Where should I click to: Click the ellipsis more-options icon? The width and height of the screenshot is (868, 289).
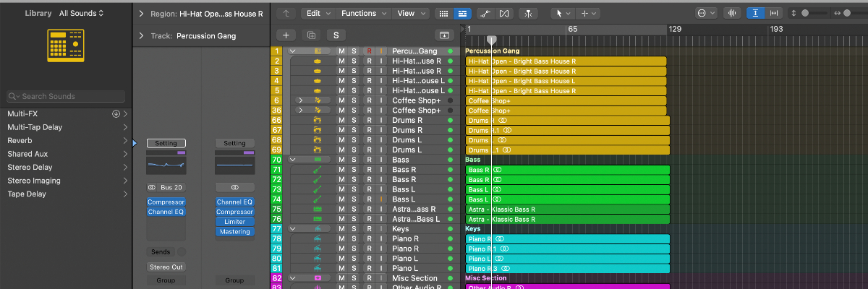point(706,13)
